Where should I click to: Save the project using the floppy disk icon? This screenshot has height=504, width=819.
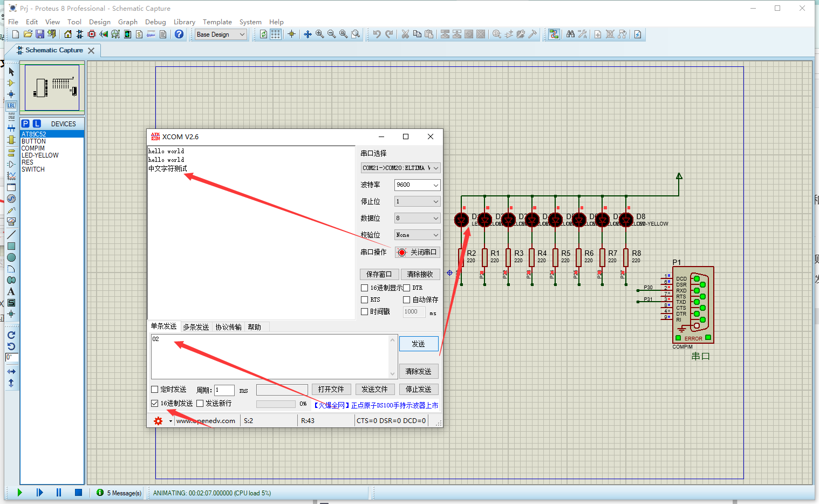pyautogui.click(x=39, y=35)
